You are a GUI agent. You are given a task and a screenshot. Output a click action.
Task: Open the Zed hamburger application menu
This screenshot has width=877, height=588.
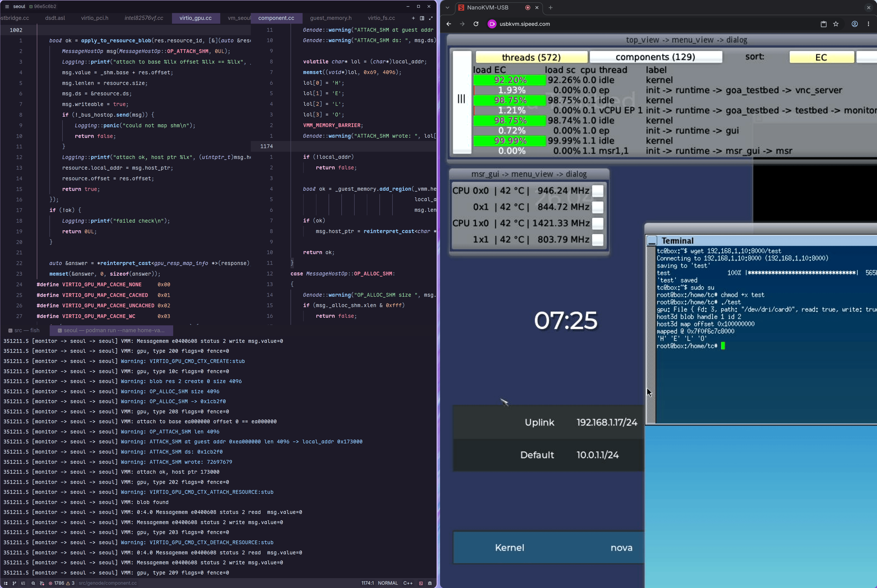coord(7,6)
